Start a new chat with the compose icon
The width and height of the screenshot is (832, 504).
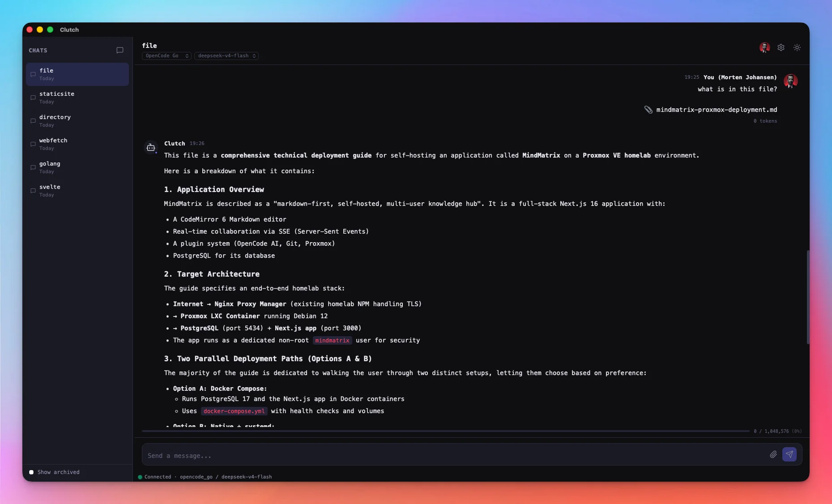coord(120,50)
